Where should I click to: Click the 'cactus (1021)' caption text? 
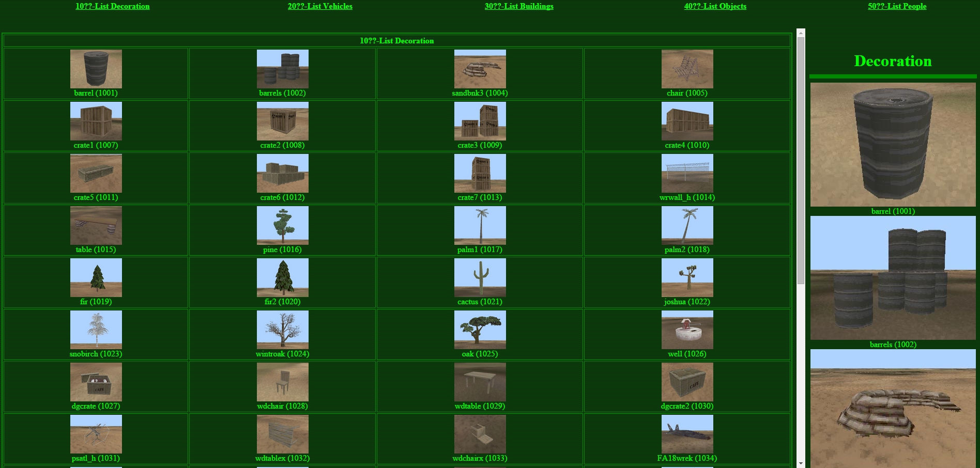tap(480, 302)
